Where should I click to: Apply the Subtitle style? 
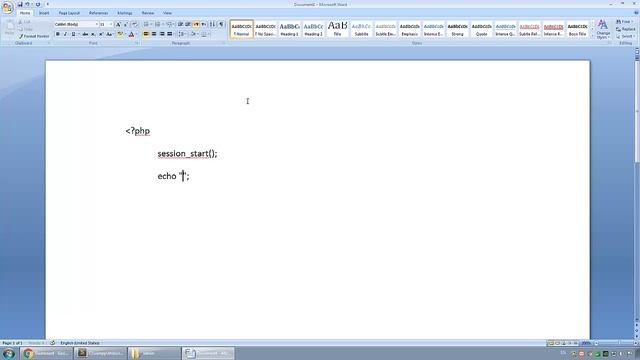[x=362, y=29]
